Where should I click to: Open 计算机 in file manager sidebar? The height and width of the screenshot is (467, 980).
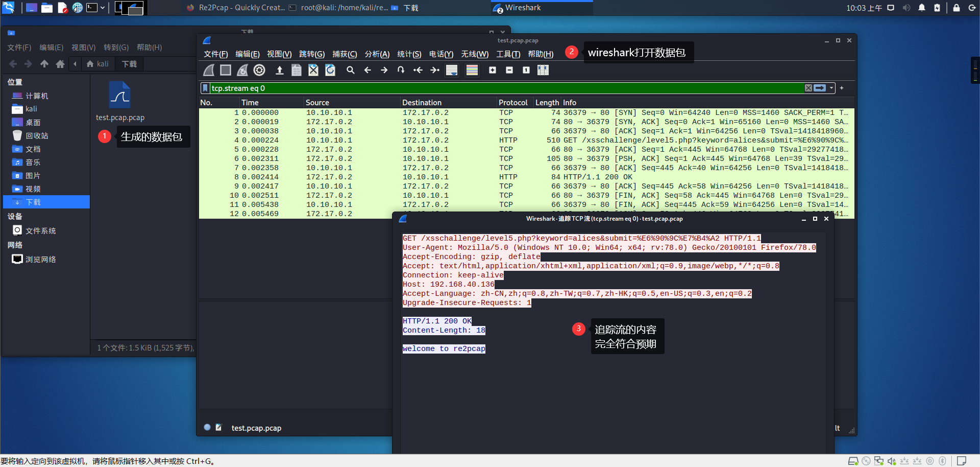pyautogui.click(x=46, y=96)
